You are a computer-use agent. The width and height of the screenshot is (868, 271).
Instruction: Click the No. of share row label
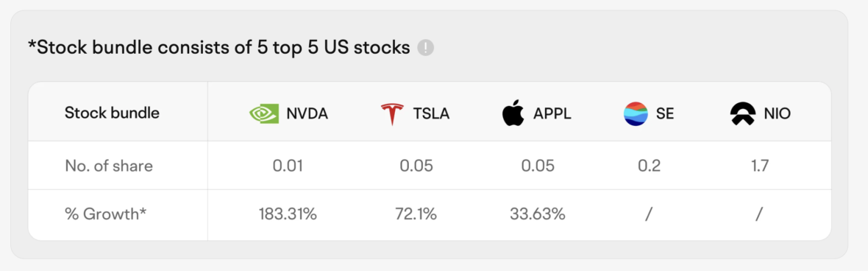click(x=109, y=166)
